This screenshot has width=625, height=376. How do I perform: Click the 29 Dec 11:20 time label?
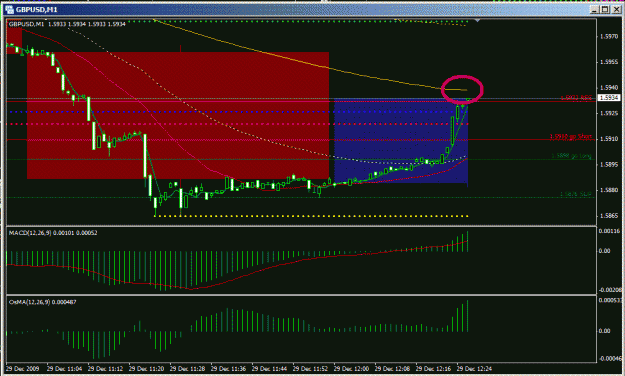(146, 368)
